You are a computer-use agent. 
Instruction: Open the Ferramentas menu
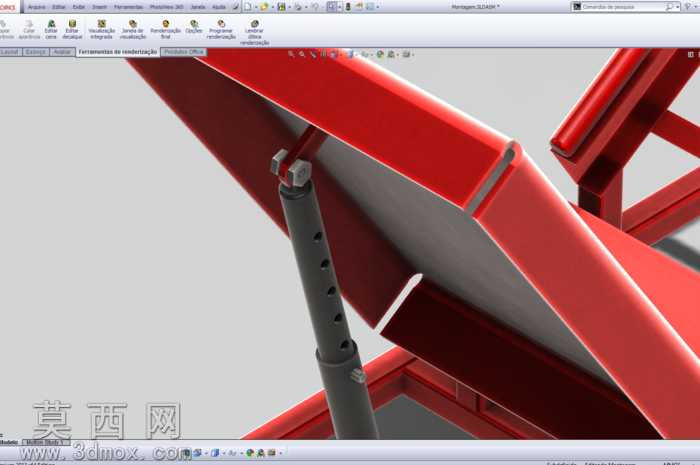129,7
